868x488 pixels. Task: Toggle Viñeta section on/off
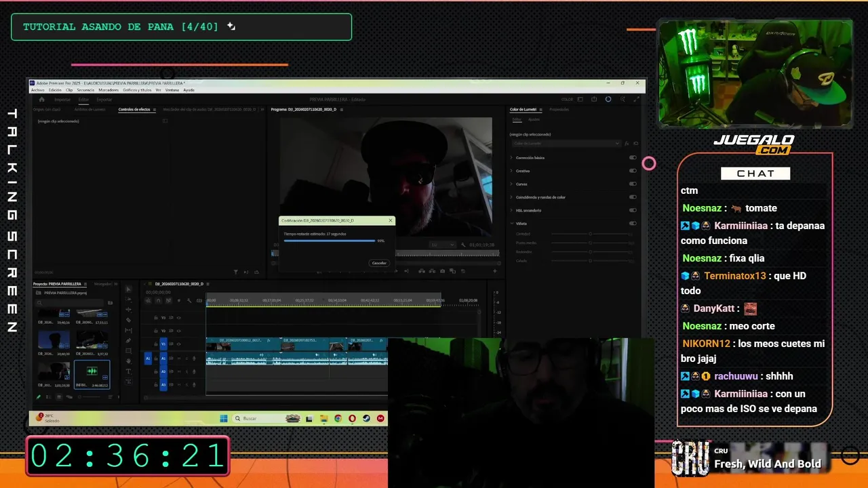click(x=633, y=223)
